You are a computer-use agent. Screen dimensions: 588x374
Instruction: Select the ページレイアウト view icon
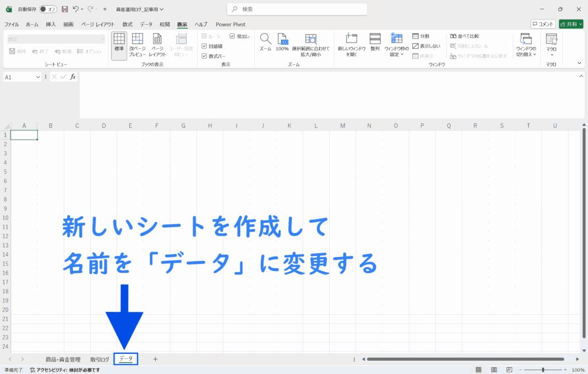(157, 40)
